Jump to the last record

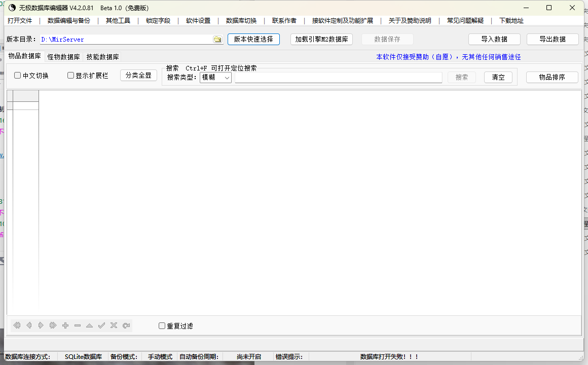pyautogui.click(x=53, y=325)
